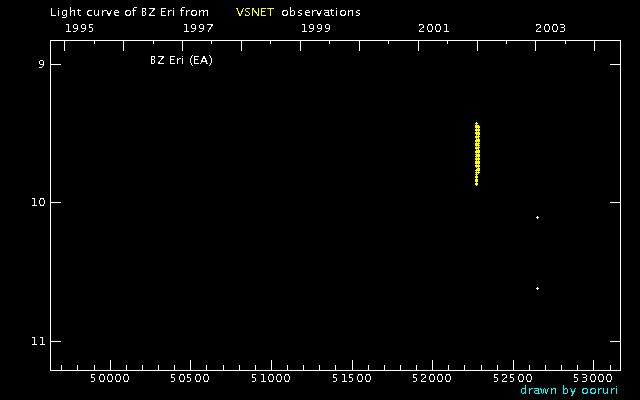Click the magnitude 11 label on the y-axis
This screenshot has height=400, width=640.
pos(37,342)
